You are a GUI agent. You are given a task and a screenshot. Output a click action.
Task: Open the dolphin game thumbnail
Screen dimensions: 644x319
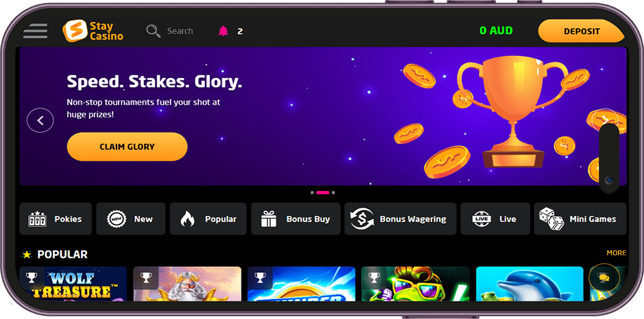530,284
